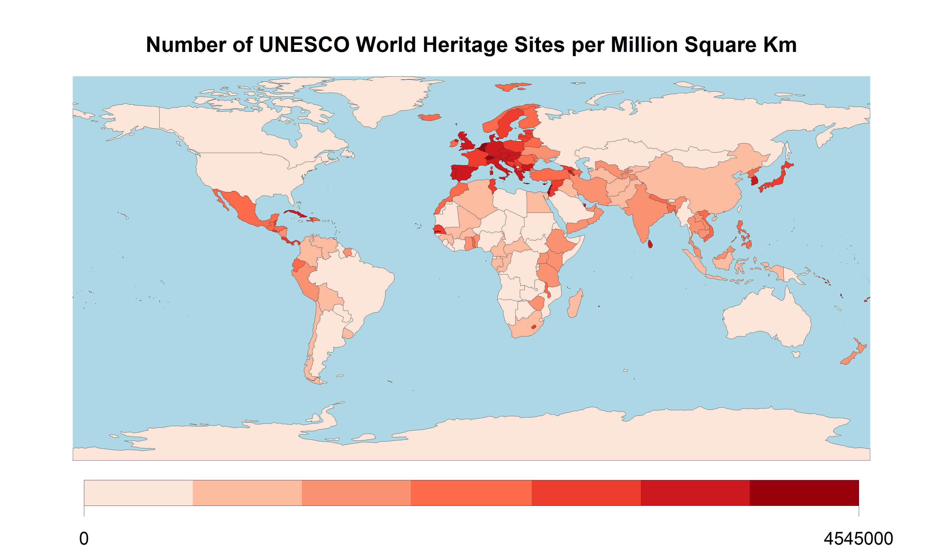
Task: Click on Iceland on the map
Action: coord(430,117)
